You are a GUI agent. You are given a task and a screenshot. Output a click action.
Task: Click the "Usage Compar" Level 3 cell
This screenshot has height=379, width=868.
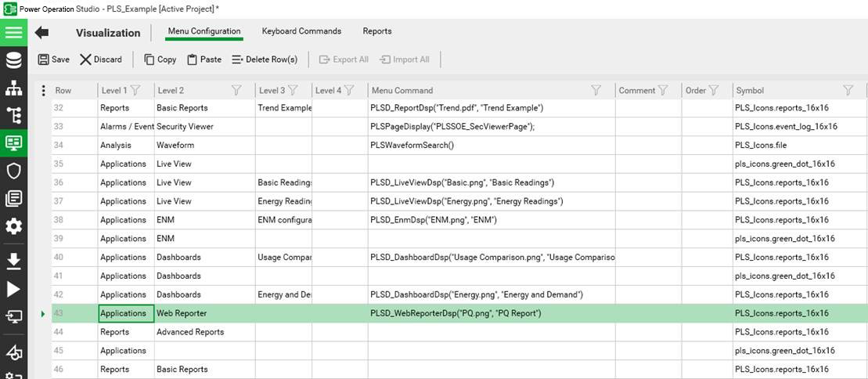pyautogui.click(x=284, y=257)
